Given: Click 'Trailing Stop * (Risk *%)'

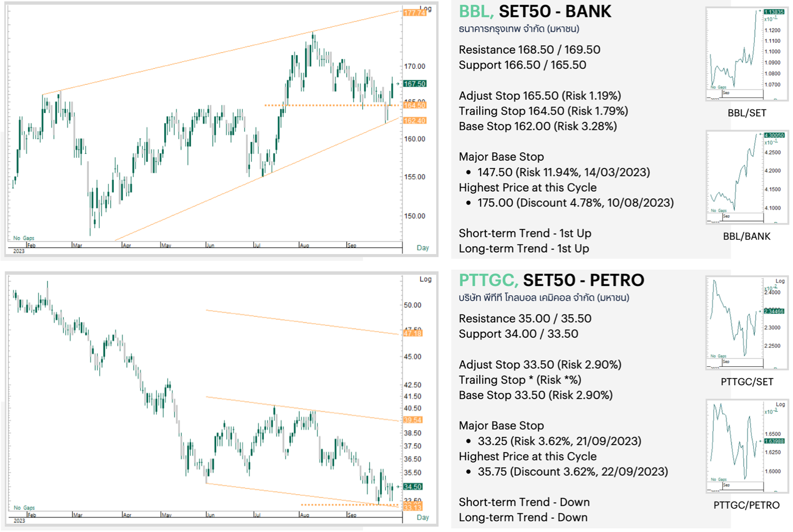Looking at the screenshot, I should [x=520, y=380].
